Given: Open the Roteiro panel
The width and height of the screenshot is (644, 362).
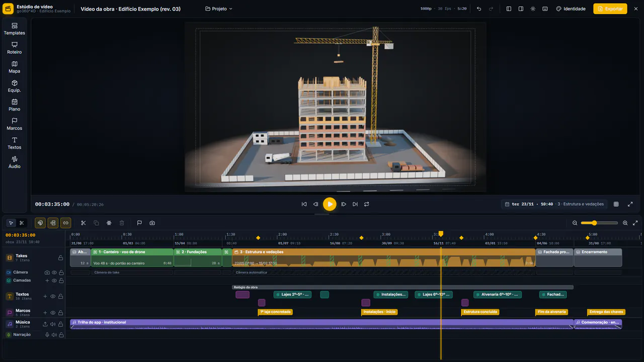Looking at the screenshot, I should tap(14, 48).
